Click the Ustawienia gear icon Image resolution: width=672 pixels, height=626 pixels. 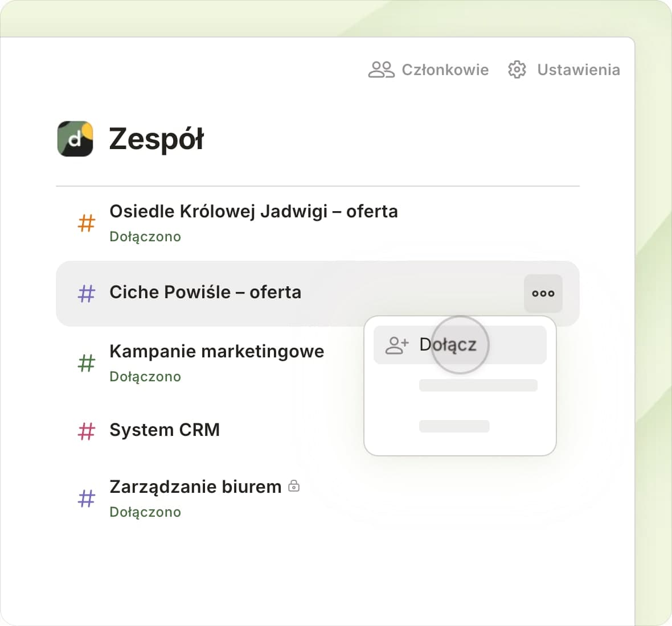coord(517,69)
